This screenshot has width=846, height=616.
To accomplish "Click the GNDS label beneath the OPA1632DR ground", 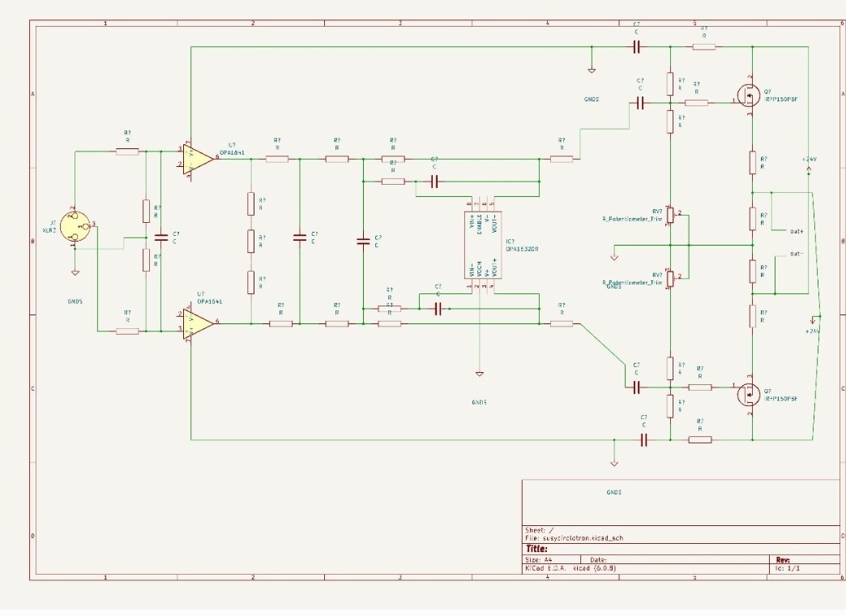I will point(479,402).
